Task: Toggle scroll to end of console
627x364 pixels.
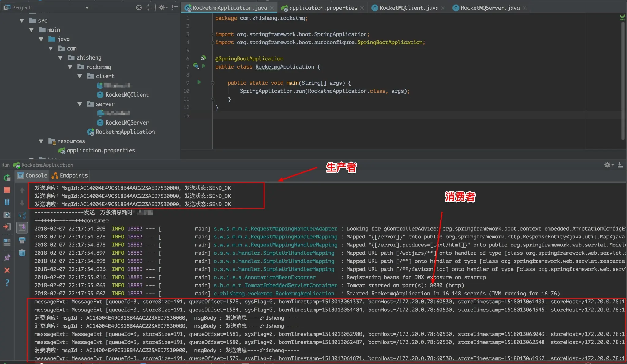Action: [x=22, y=227]
